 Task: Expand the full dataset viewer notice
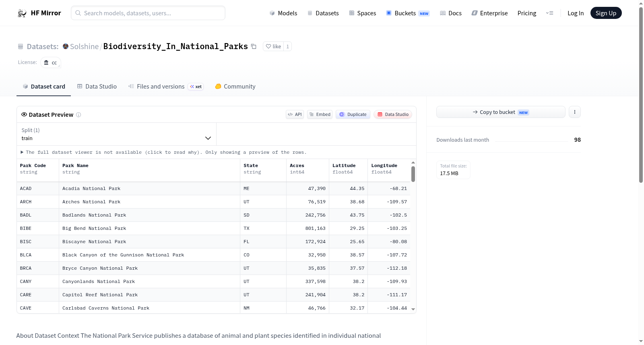[x=163, y=152]
